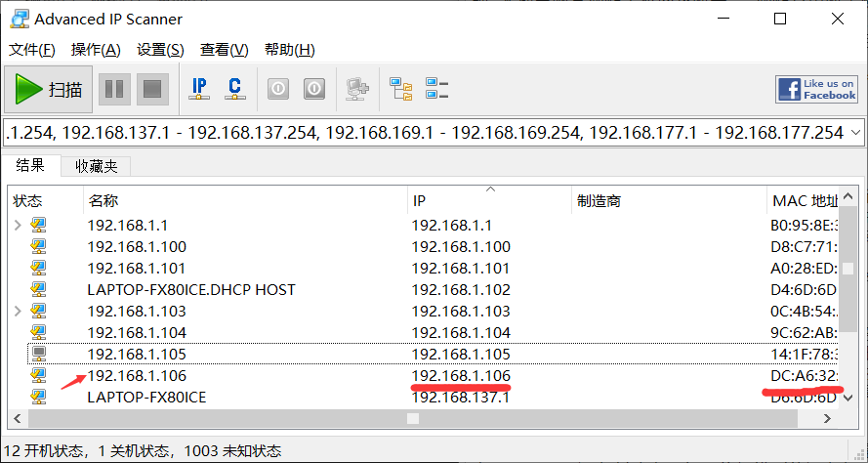This screenshot has width=868, height=463.
Task: Open the IP range history dropdown arrow
Action: 855,133
